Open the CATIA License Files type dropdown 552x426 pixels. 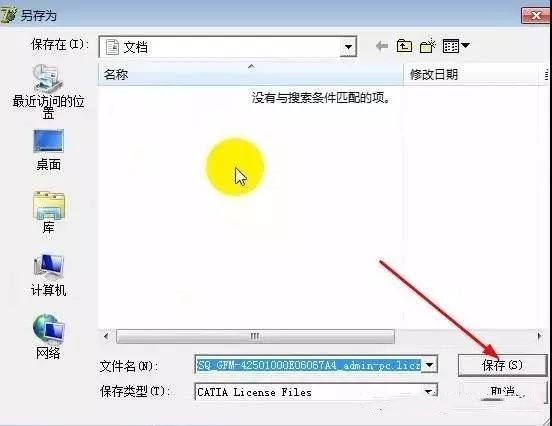click(x=429, y=391)
